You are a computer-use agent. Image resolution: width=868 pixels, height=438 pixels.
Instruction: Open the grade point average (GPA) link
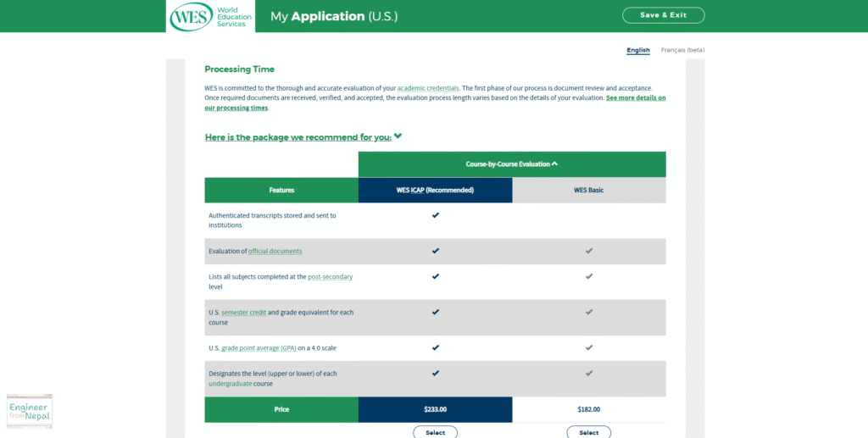(259, 348)
